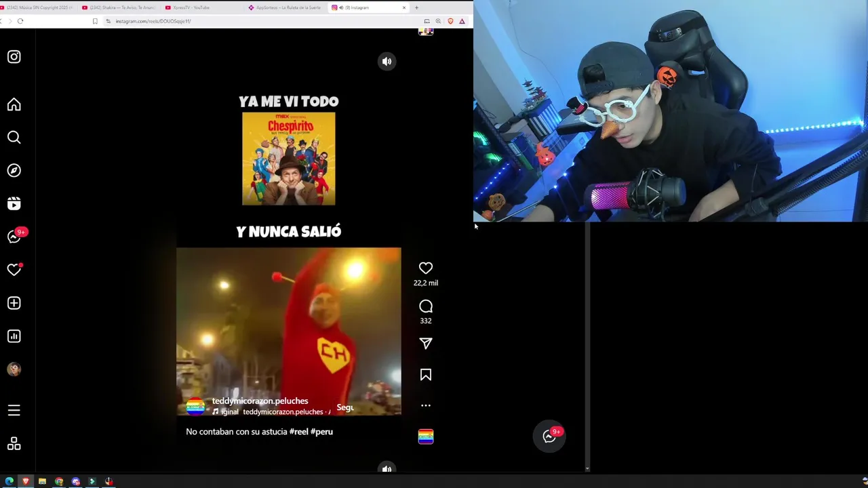
Task: Open the More hamburger menu
Action: [14, 411]
